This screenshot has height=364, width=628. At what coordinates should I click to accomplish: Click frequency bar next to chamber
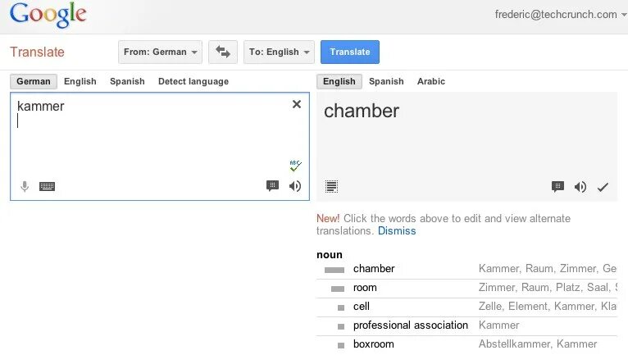[334, 270]
